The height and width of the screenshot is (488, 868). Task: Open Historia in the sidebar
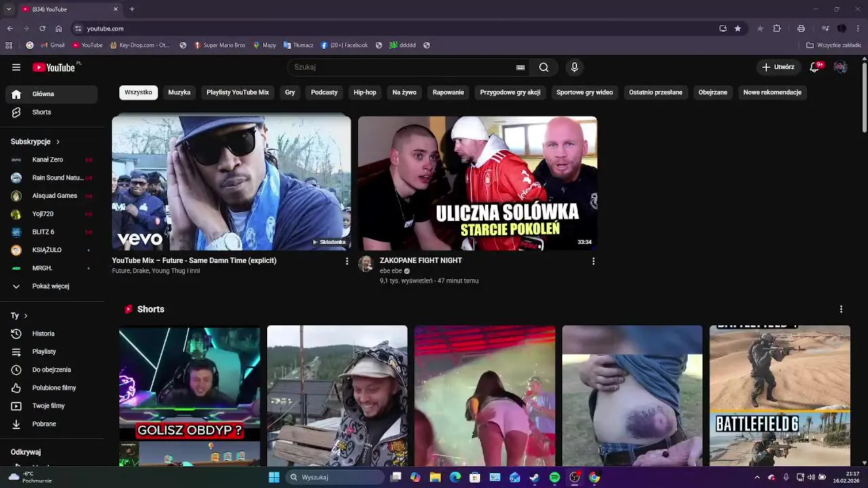[52, 333]
